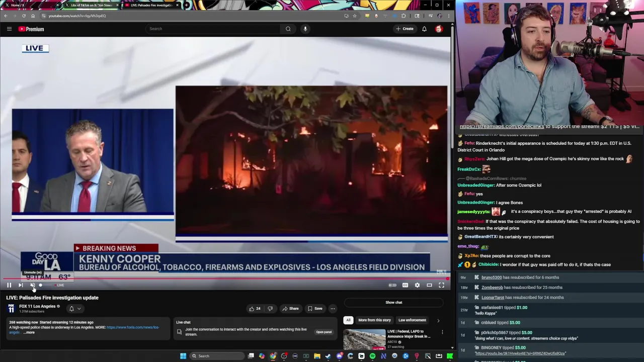This screenshot has width=644, height=362.
Task: Go back in the browser
Action: point(6,16)
